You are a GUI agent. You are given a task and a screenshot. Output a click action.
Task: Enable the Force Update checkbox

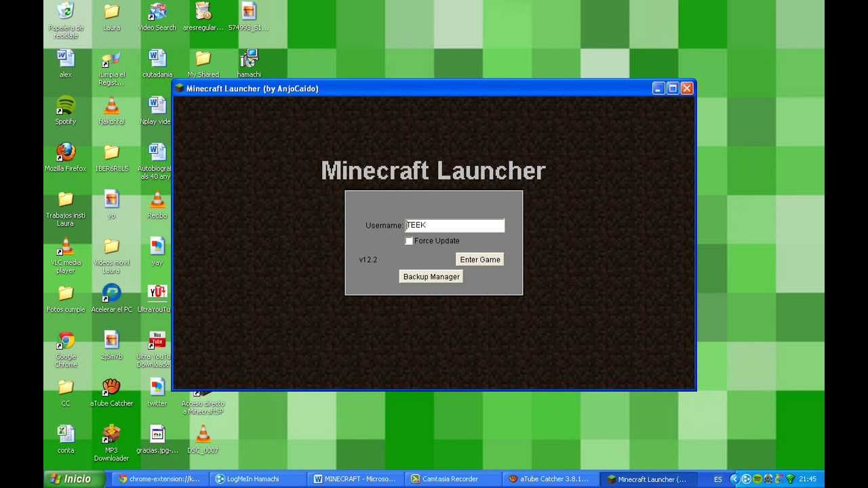click(409, 241)
